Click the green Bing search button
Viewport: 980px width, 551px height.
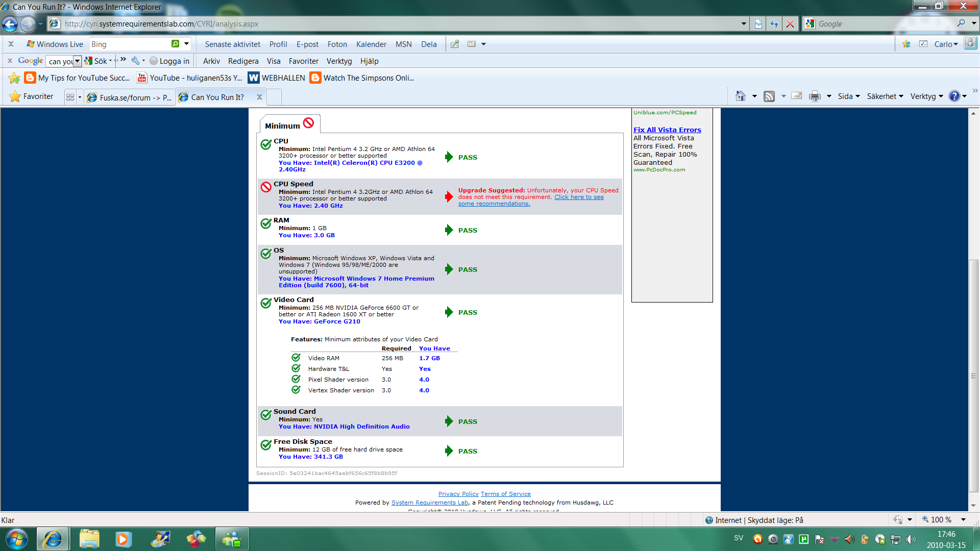175,44
